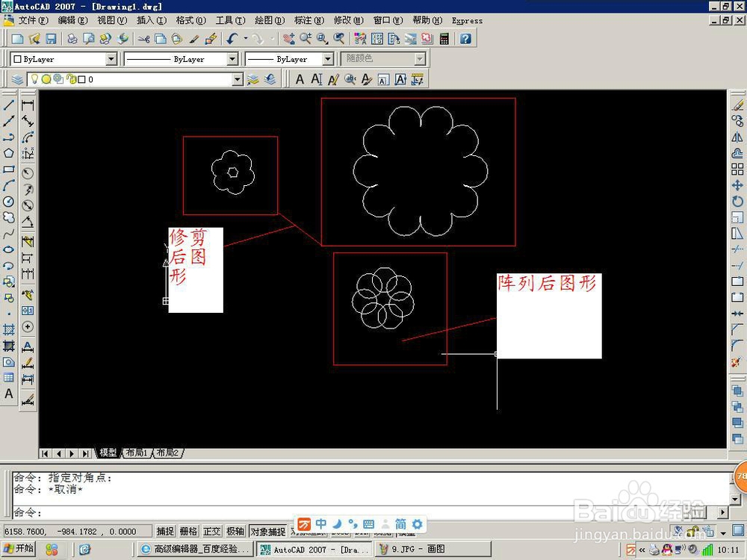
Task: Toggle 极轴 polar tracking in status bar
Action: (235, 532)
